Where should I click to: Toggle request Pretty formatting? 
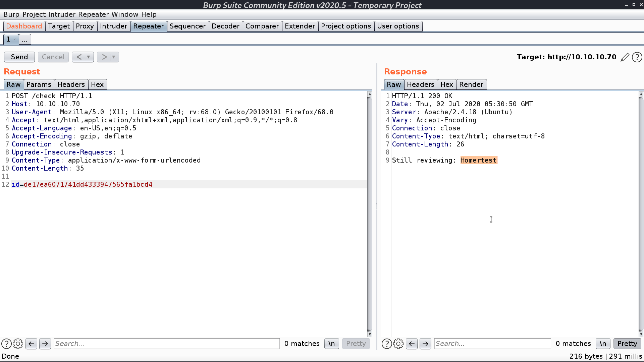[x=356, y=344]
